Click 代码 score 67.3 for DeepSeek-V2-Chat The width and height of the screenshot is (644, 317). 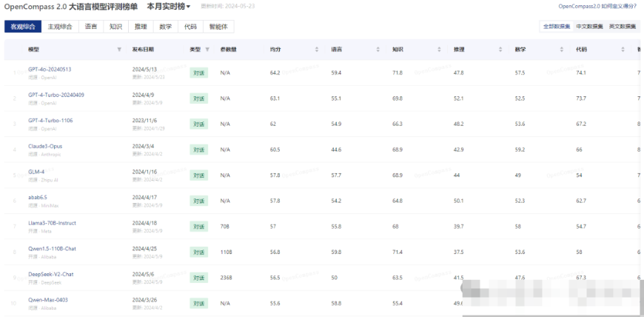[x=581, y=278]
